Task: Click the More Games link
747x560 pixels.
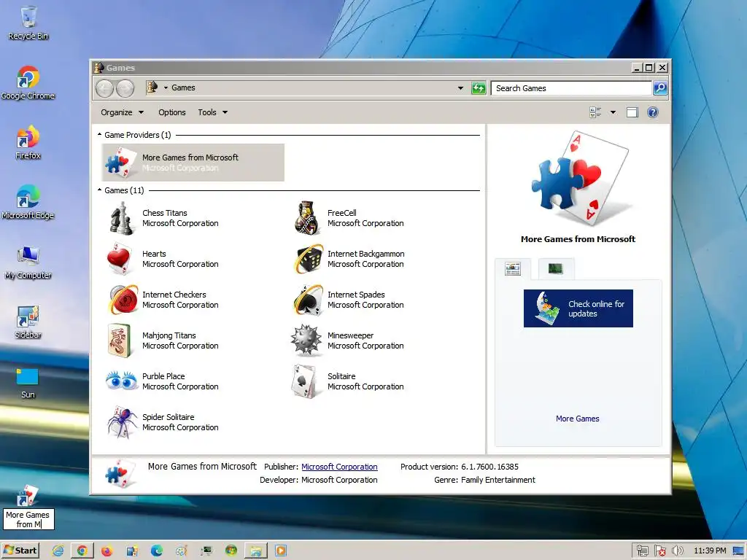Action: click(578, 419)
